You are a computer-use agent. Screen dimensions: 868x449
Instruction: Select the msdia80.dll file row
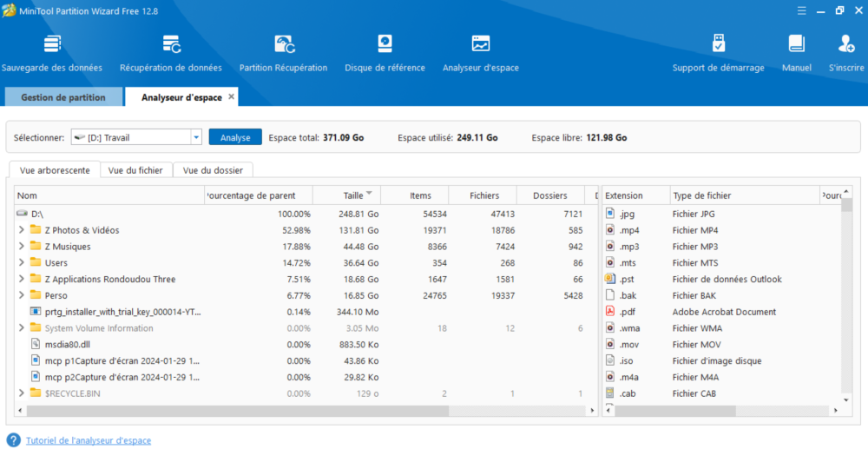coord(67,344)
